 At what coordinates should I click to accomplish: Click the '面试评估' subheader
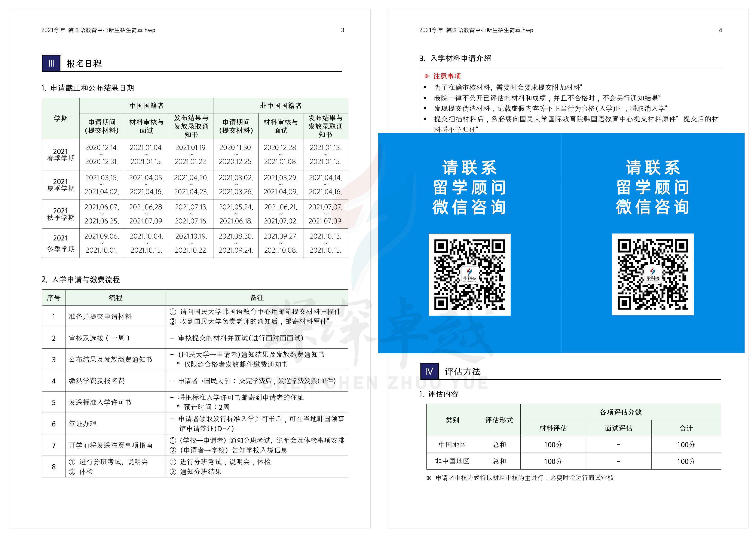(618, 428)
